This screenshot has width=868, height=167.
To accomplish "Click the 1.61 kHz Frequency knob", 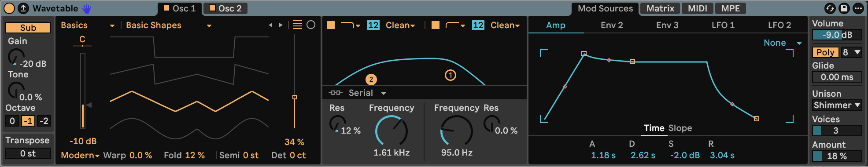I will (392, 131).
